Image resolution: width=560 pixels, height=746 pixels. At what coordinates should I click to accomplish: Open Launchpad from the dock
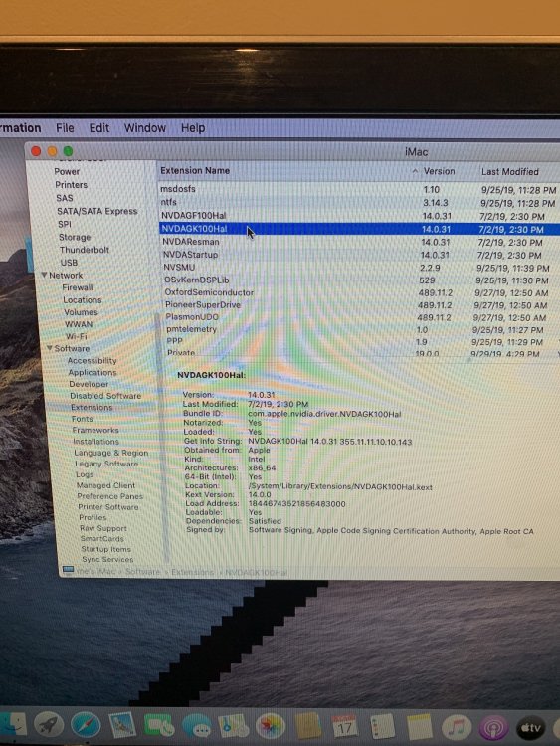[x=48, y=724]
